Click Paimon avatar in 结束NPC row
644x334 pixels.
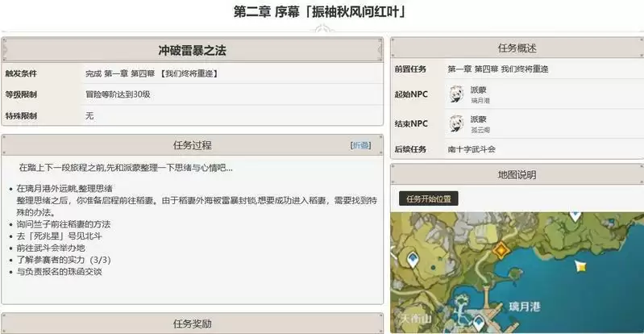point(456,123)
